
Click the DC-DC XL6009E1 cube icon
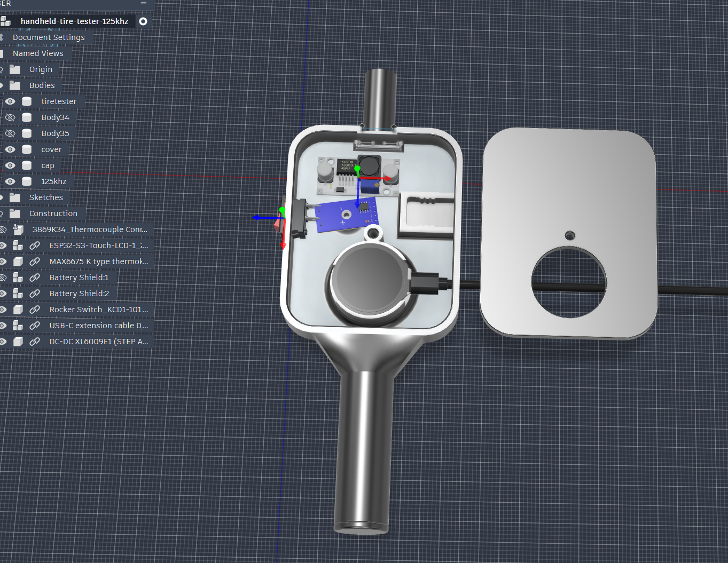18,342
